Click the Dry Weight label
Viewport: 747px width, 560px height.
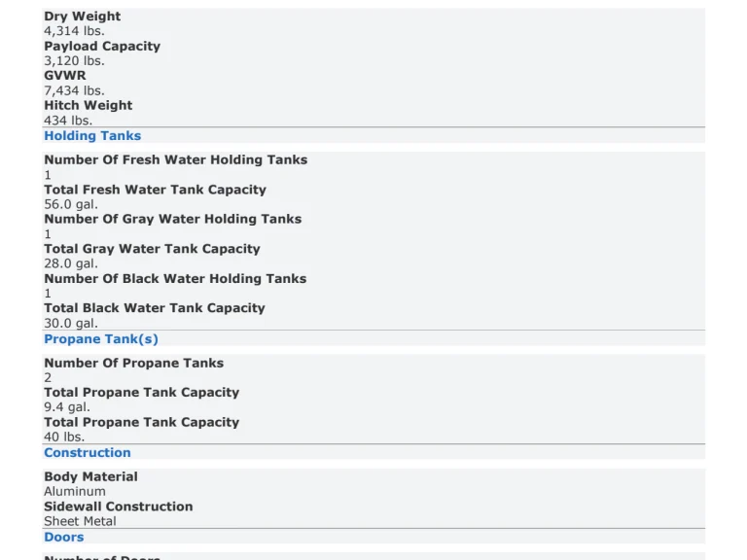point(82,17)
